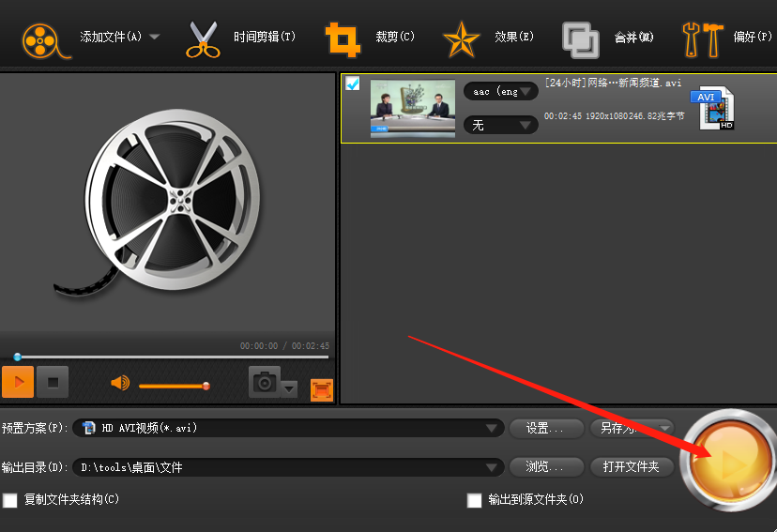This screenshot has width=777, height=532.
Task: Toggle fullscreen preview orange icon
Action: (x=322, y=390)
